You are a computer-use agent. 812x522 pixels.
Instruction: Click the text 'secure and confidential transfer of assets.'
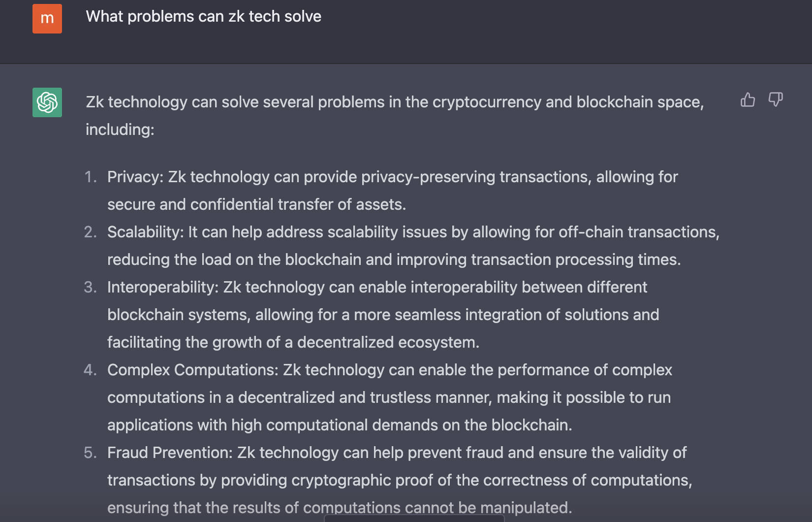[x=257, y=204]
